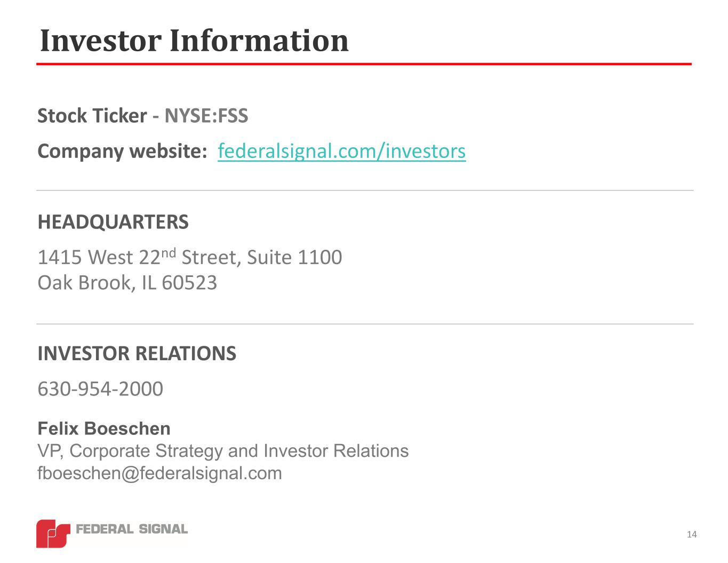This screenshot has height=563, width=728.
Task: Click the Stock Ticker label
Action: 92,116
